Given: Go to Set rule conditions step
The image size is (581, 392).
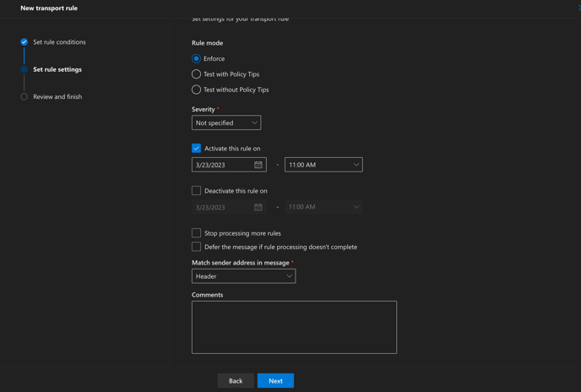Looking at the screenshot, I should pos(59,41).
